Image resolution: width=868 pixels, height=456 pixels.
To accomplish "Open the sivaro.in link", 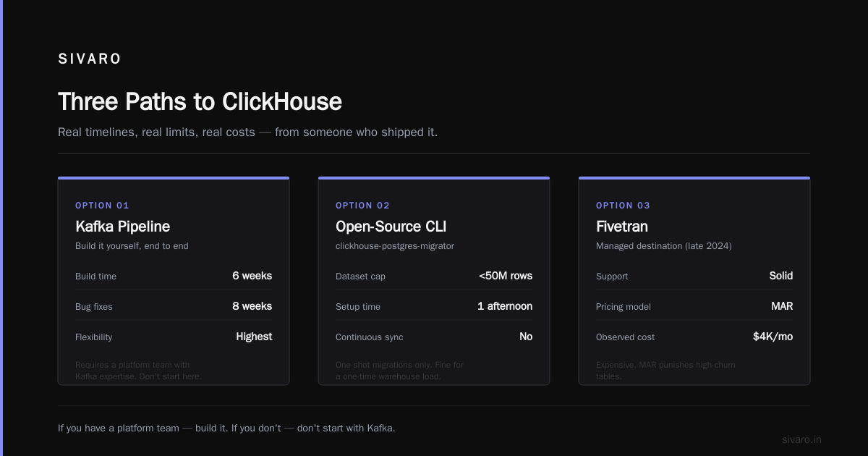I will click(x=802, y=439).
